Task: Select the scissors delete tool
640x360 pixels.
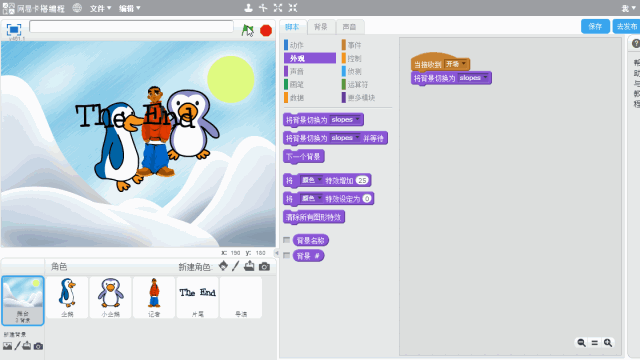Action: (263, 7)
